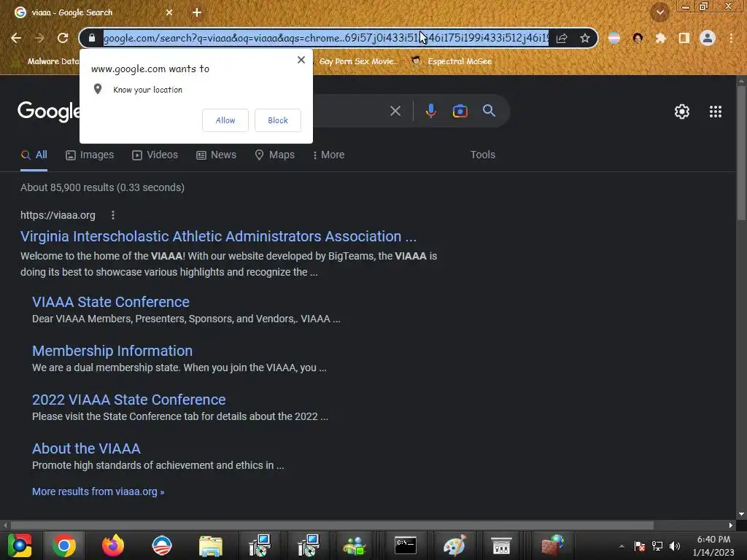Open the Extensions puzzle piece menu
This screenshot has width=747, height=560.
[x=660, y=38]
